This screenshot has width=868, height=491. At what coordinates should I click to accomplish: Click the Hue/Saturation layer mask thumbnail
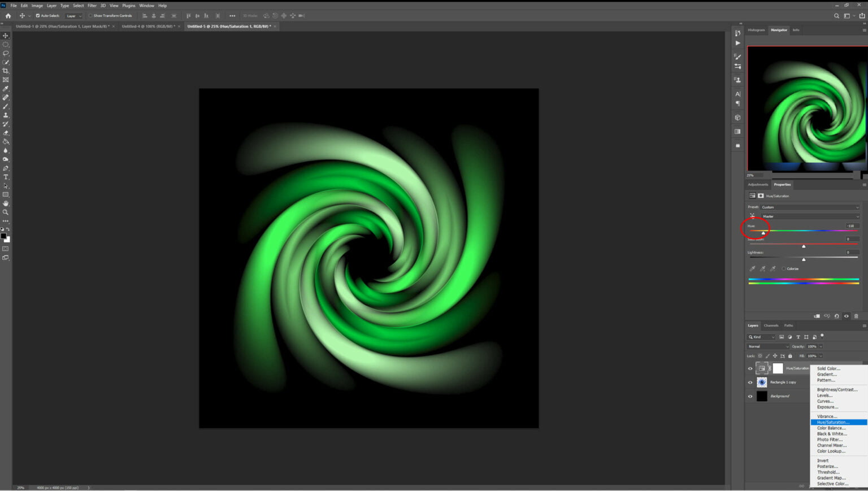click(777, 368)
